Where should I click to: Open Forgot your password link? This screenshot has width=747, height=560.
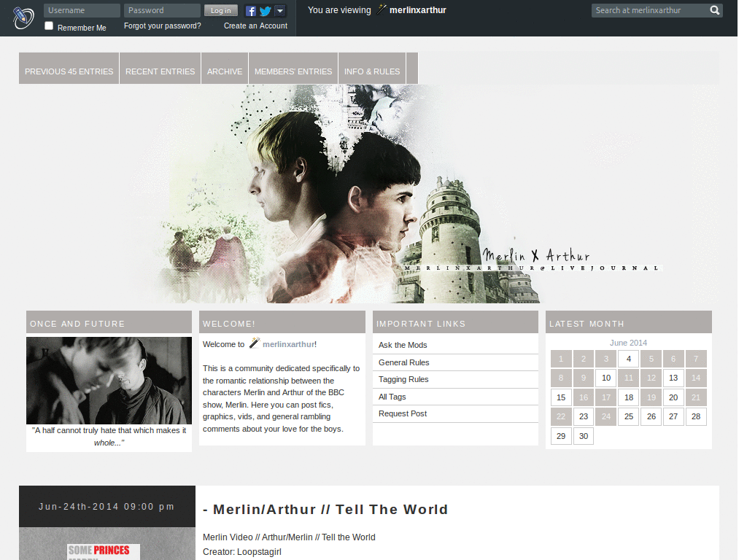[x=163, y=26]
